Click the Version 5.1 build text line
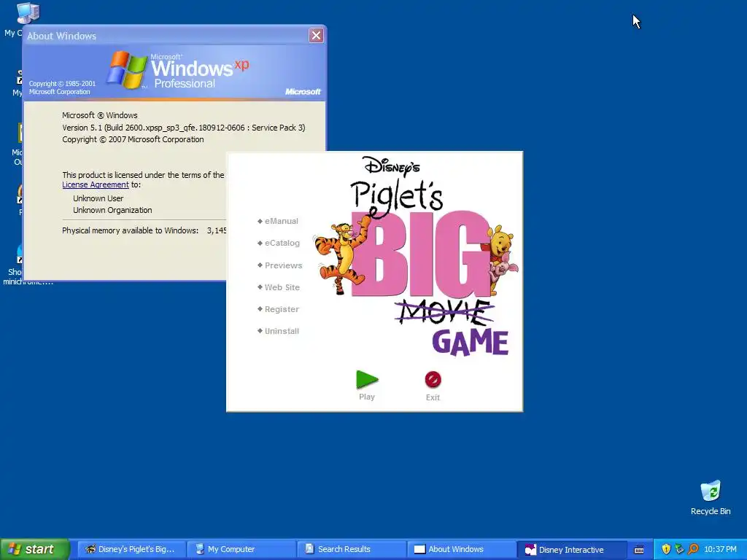Screen dimensions: 747x560 (x=183, y=128)
